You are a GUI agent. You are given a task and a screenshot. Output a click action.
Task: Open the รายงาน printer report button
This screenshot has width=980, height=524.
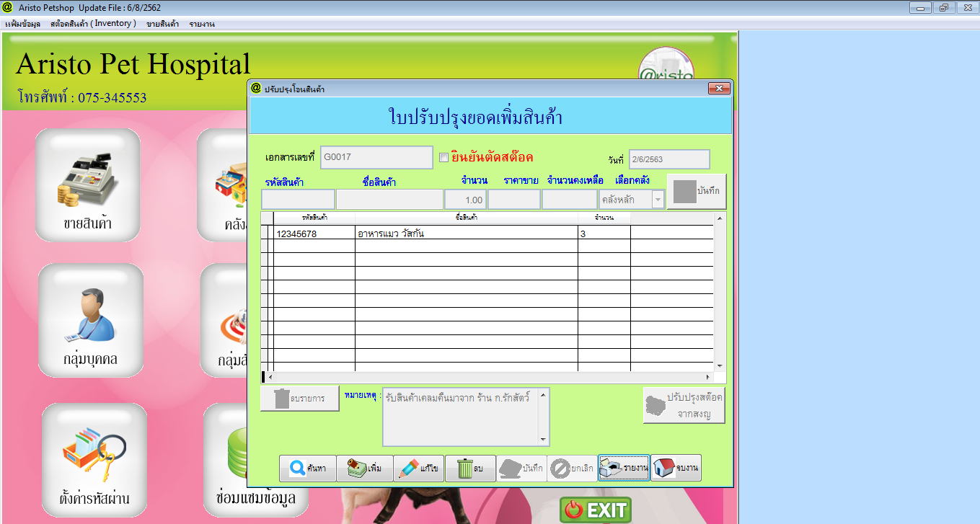pyautogui.click(x=624, y=469)
